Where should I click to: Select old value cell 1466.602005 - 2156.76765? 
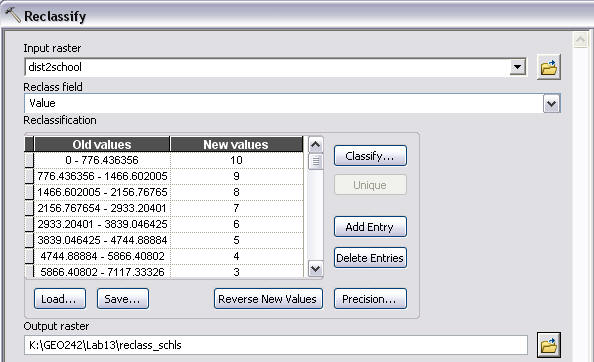pyautogui.click(x=102, y=192)
